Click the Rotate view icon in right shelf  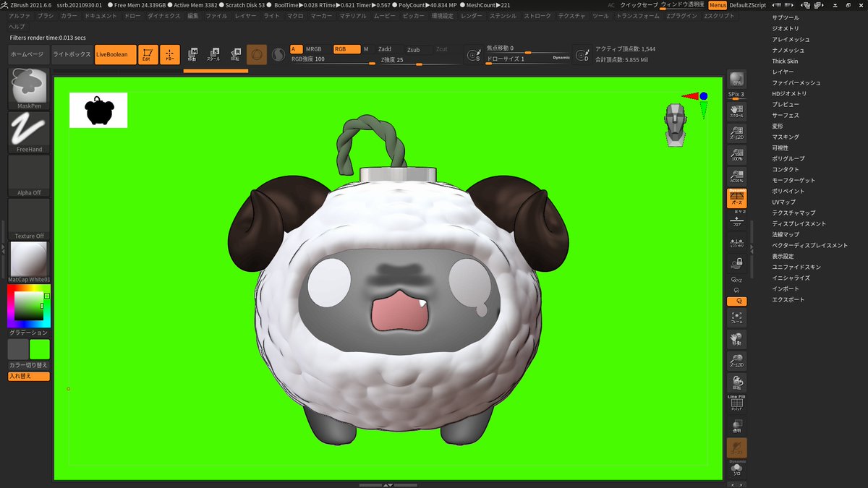click(737, 383)
